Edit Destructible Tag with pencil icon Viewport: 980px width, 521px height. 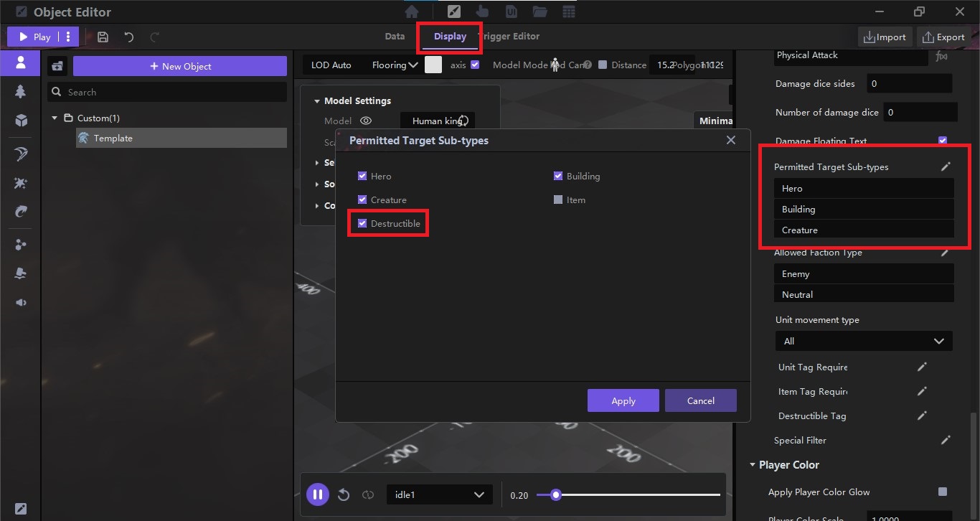tap(923, 416)
